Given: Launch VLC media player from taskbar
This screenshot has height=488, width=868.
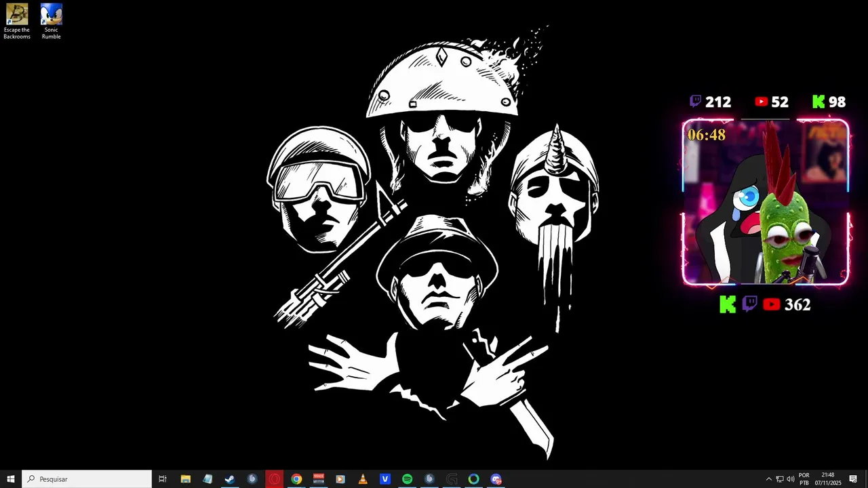Looking at the screenshot, I should [x=363, y=479].
